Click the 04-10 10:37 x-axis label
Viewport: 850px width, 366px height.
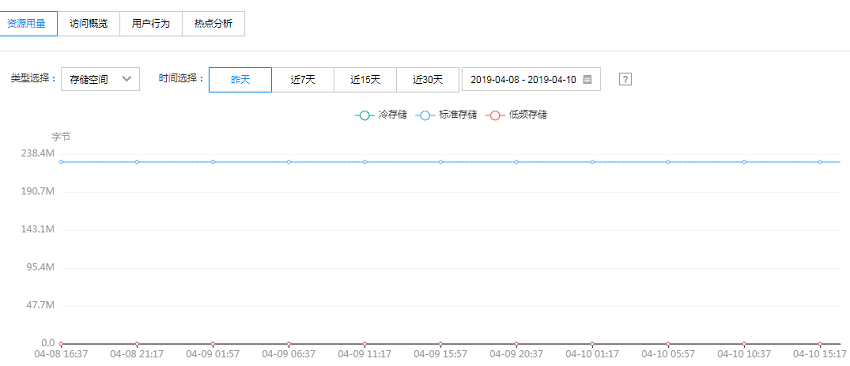744,354
